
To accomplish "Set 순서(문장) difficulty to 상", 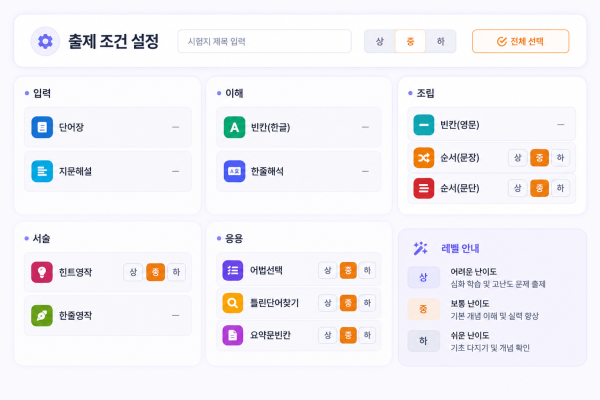I will click(518, 158).
